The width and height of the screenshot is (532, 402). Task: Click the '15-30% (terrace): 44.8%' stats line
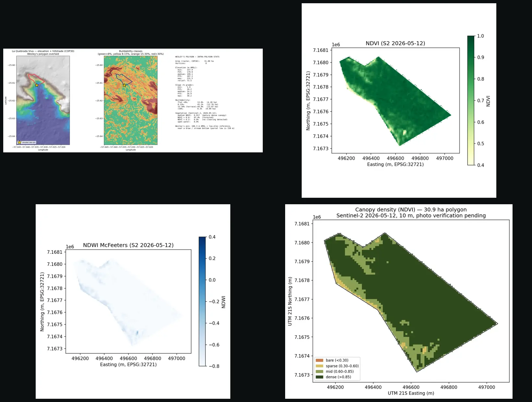click(198, 107)
